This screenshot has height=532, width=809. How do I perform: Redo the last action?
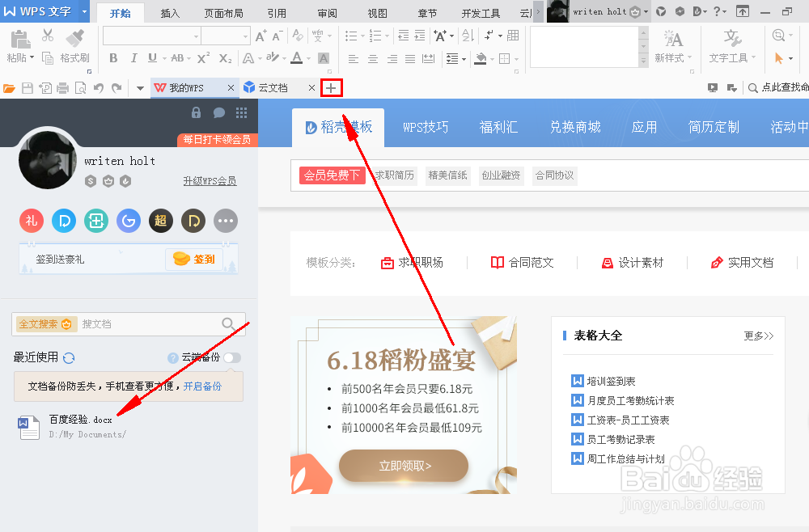117,88
